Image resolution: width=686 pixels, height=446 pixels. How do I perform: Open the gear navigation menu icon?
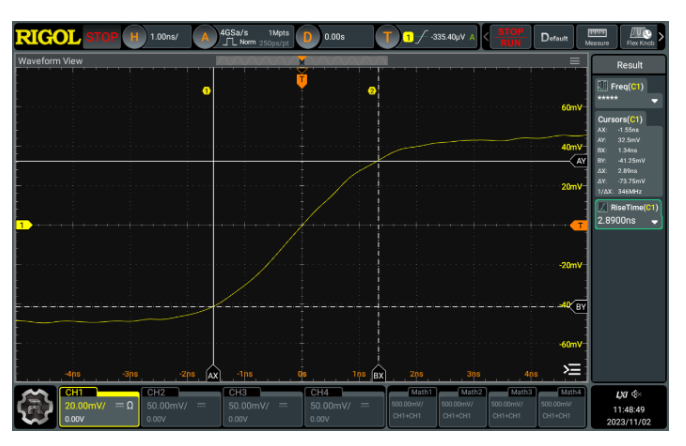point(35,407)
